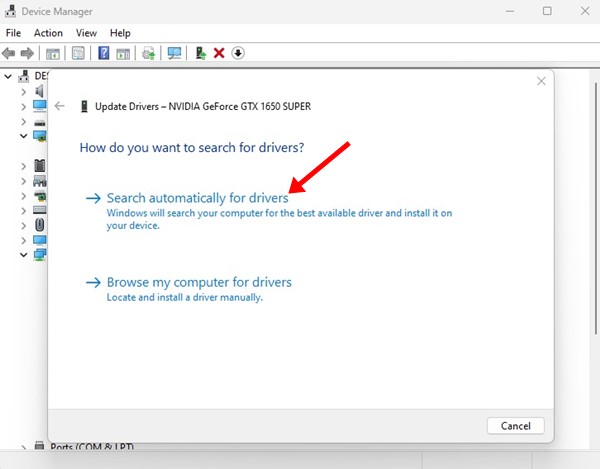This screenshot has width=600, height=469.
Task: Click the Update device driver toolbar icon
Action: (201, 53)
